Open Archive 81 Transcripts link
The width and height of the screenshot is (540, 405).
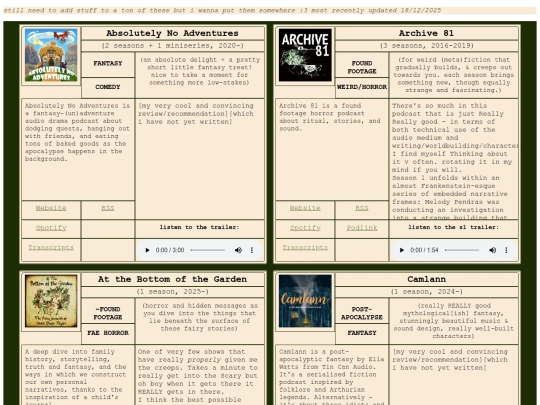coord(305,248)
